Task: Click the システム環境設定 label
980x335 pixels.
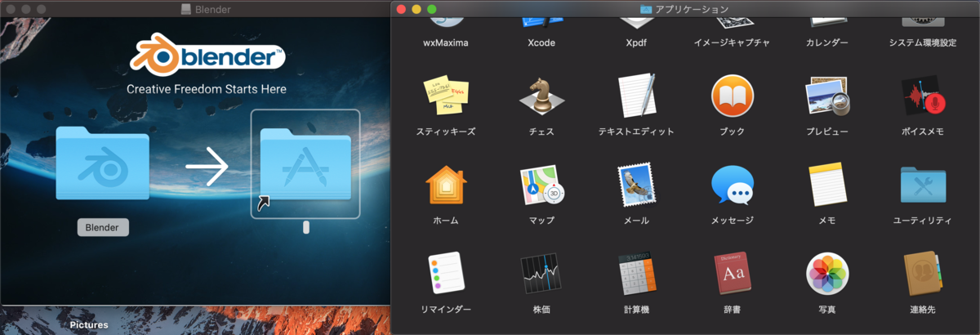Action: click(x=923, y=42)
